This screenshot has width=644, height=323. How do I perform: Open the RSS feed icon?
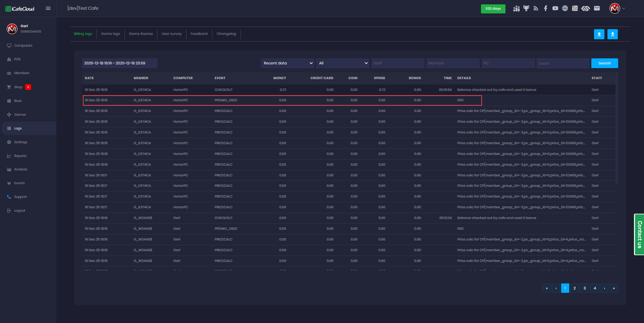[x=536, y=8]
